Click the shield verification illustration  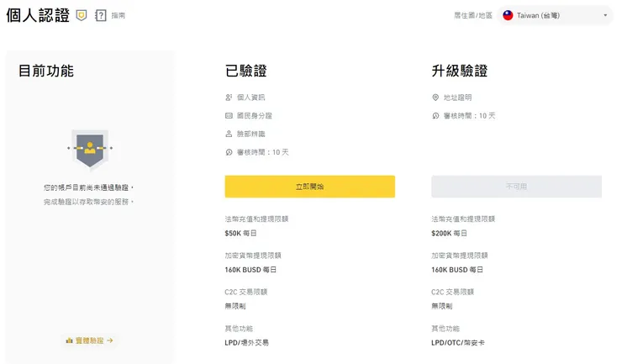90,150
